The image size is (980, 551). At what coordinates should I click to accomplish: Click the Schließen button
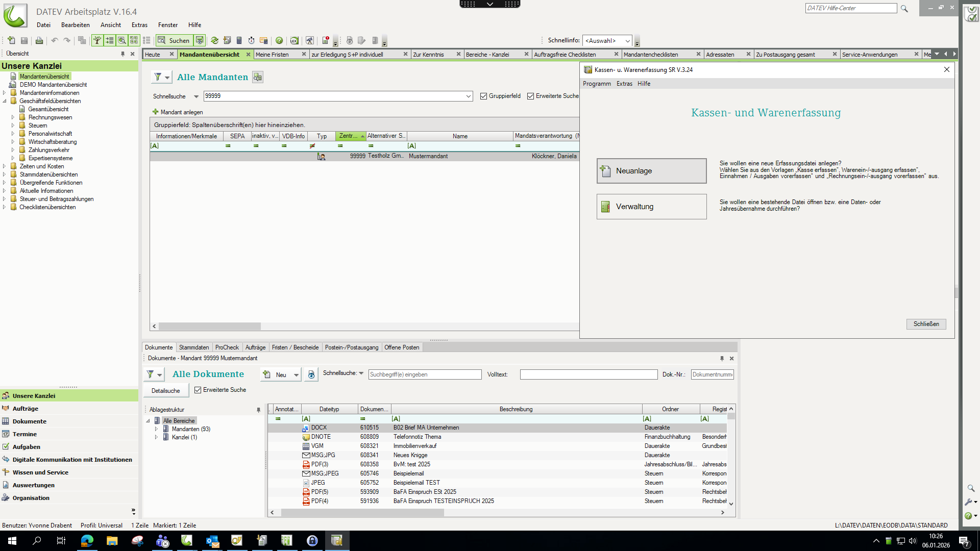click(926, 324)
